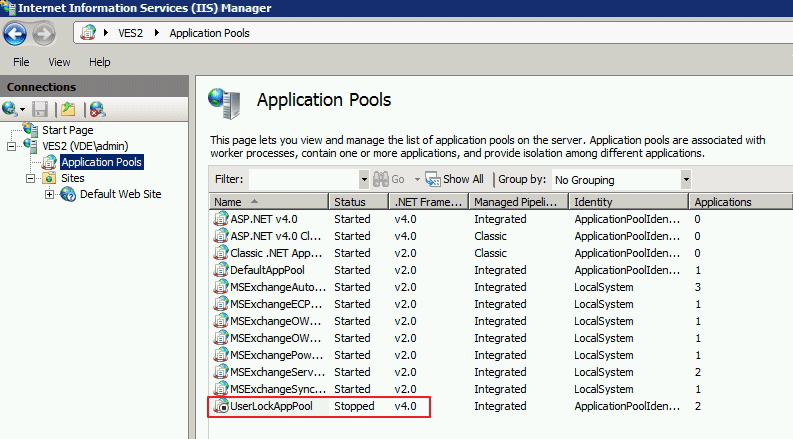Sort by the Applications column header
793x439 pixels.
(740, 202)
